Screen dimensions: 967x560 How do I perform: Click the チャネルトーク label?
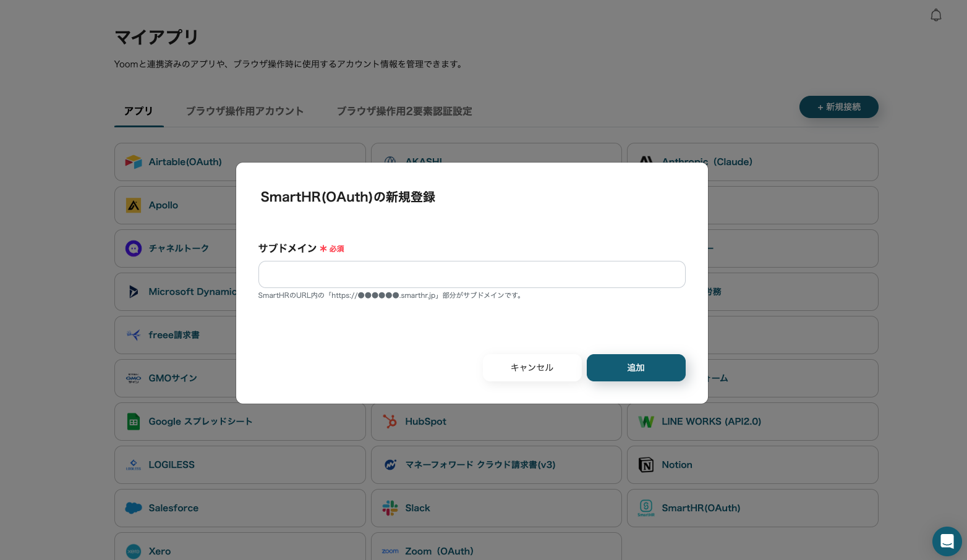pos(179,248)
